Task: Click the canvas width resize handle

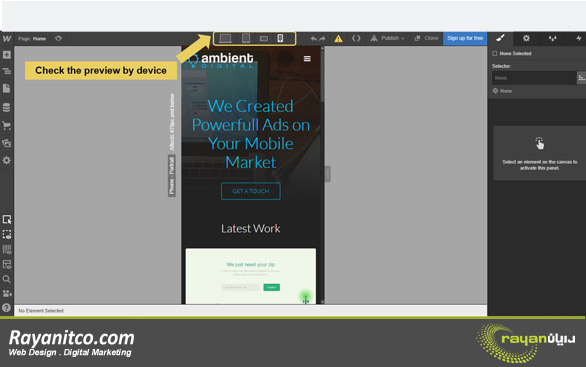Action: [328, 174]
